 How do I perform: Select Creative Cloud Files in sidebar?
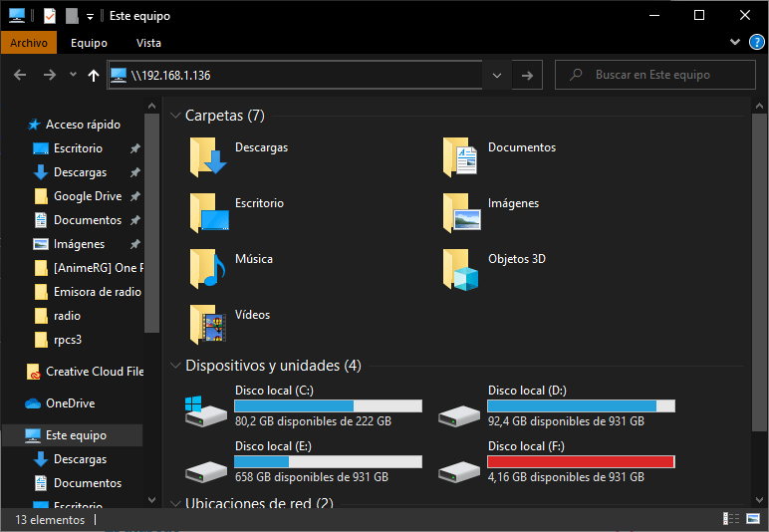pyautogui.click(x=94, y=372)
